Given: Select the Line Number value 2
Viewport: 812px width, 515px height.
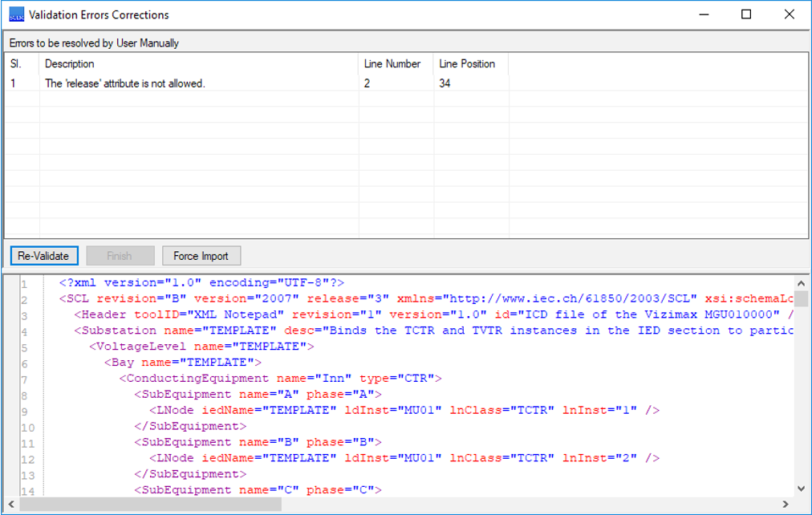Looking at the screenshot, I should click(x=367, y=83).
